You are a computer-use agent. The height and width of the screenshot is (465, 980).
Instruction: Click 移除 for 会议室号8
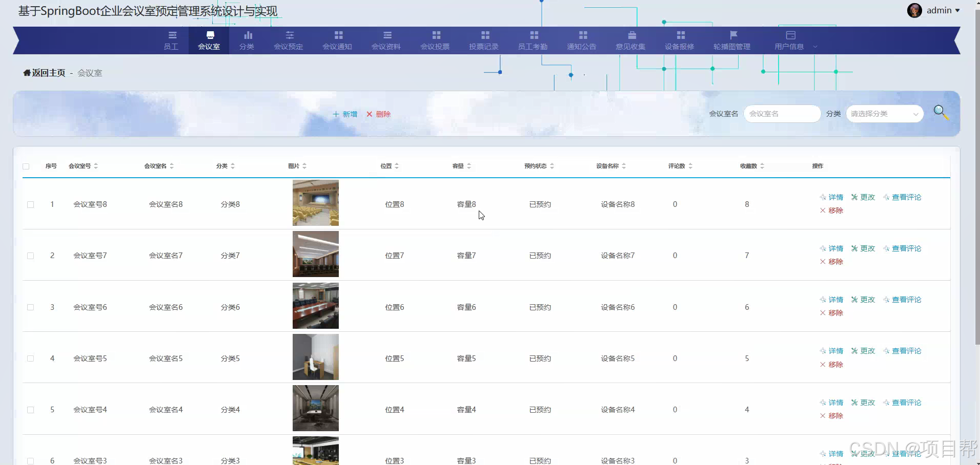(831, 210)
